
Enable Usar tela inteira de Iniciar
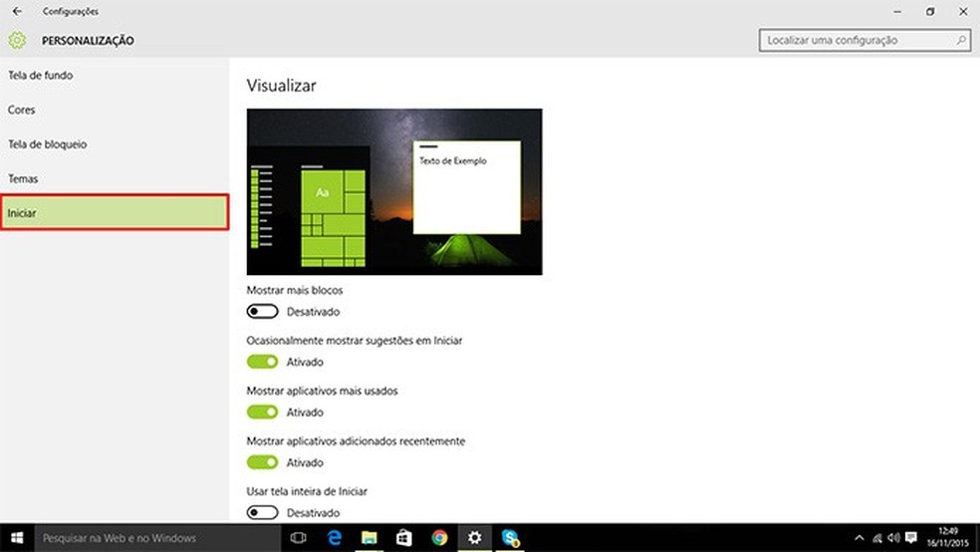click(263, 512)
